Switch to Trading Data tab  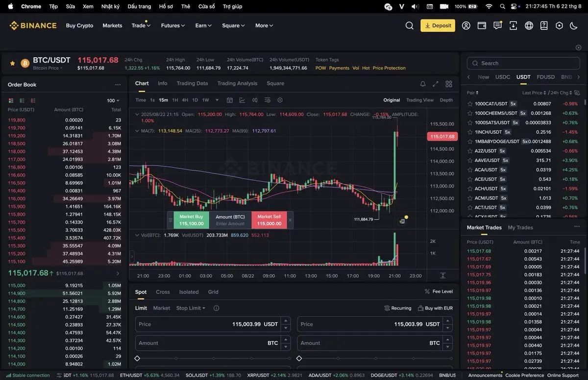(192, 83)
